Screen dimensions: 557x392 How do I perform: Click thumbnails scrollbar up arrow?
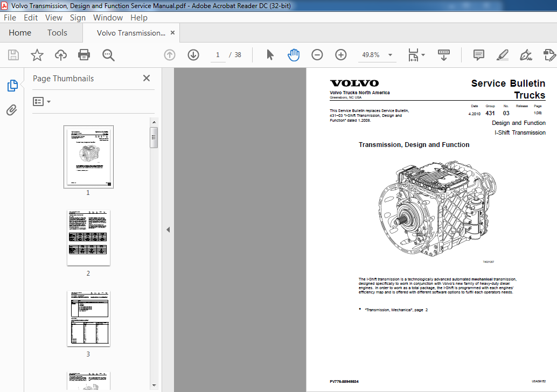point(154,122)
